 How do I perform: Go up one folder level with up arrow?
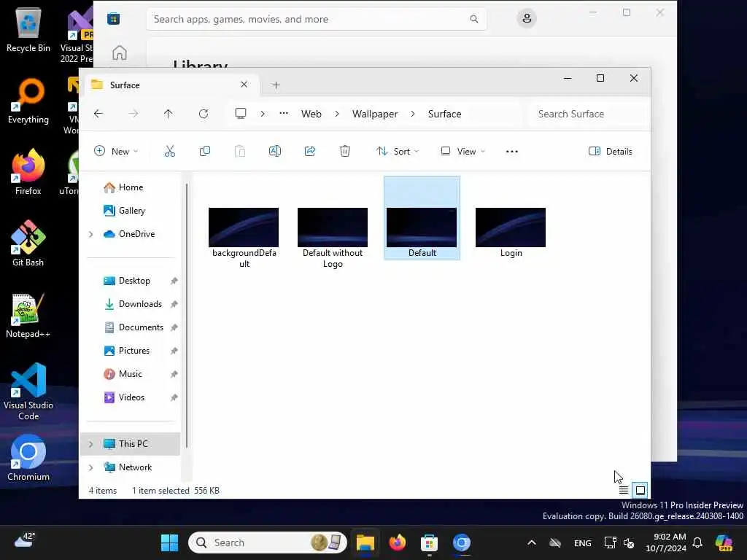(x=169, y=114)
